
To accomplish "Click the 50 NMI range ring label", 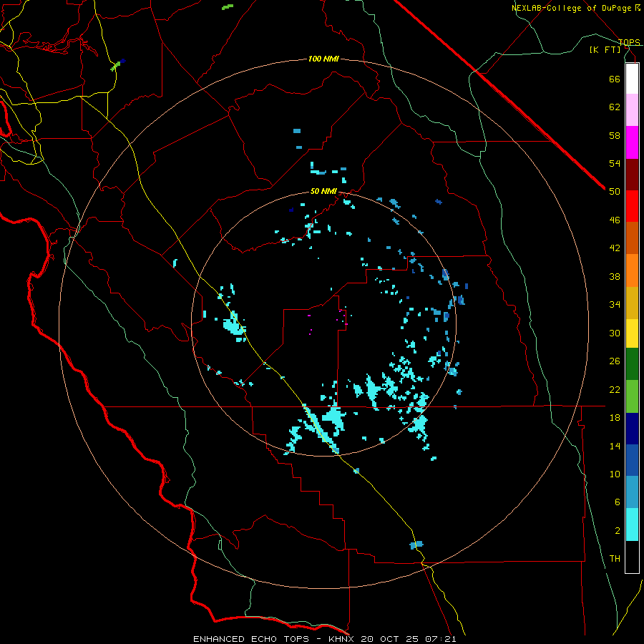I will [323, 191].
